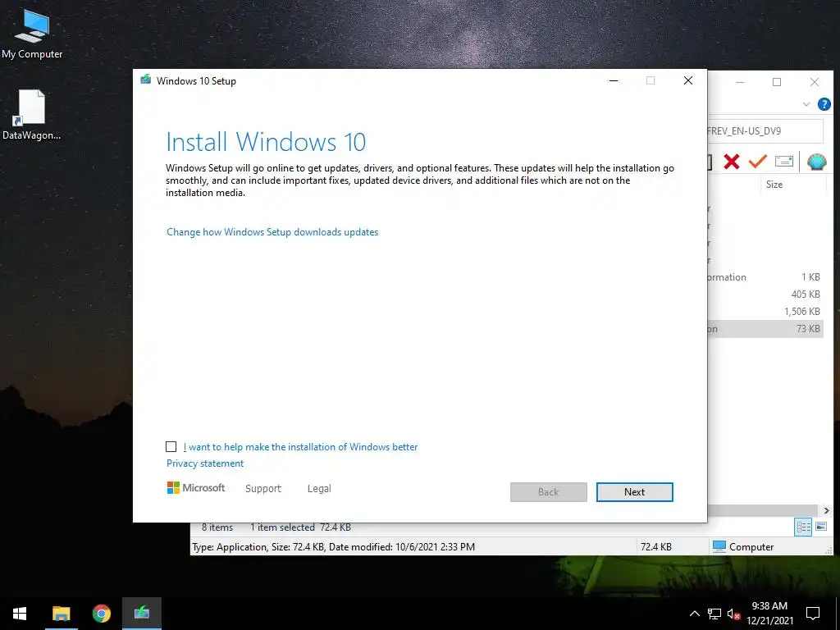Image resolution: width=840 pixels, height=630 pixels.
Task: Show hidden system tray icons
Action: (694, 614)
